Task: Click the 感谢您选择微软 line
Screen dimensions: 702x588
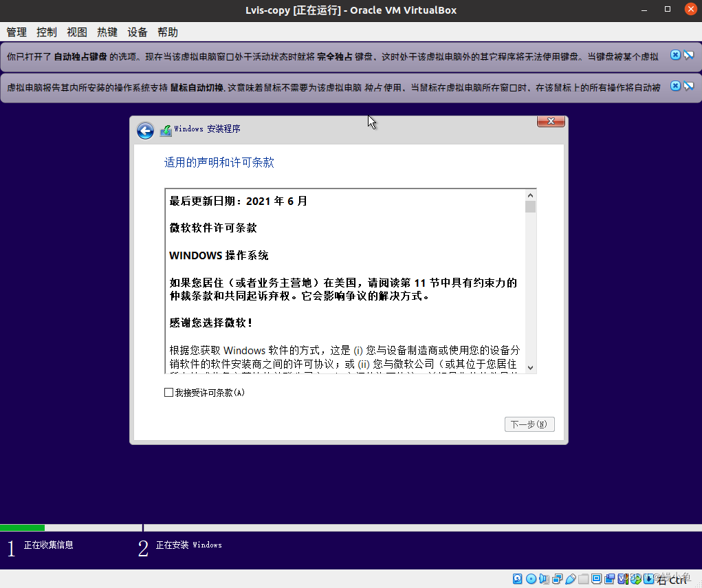Action: [x=211, y=323]
